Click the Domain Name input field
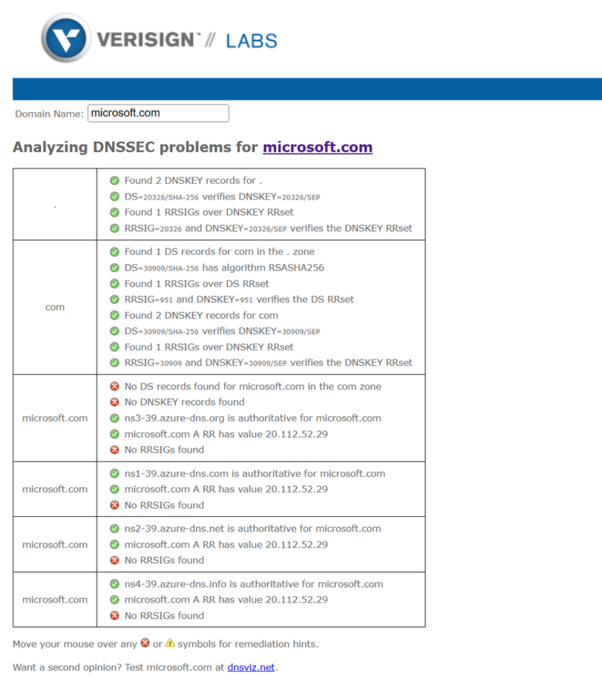 click(x=159, y=113)
